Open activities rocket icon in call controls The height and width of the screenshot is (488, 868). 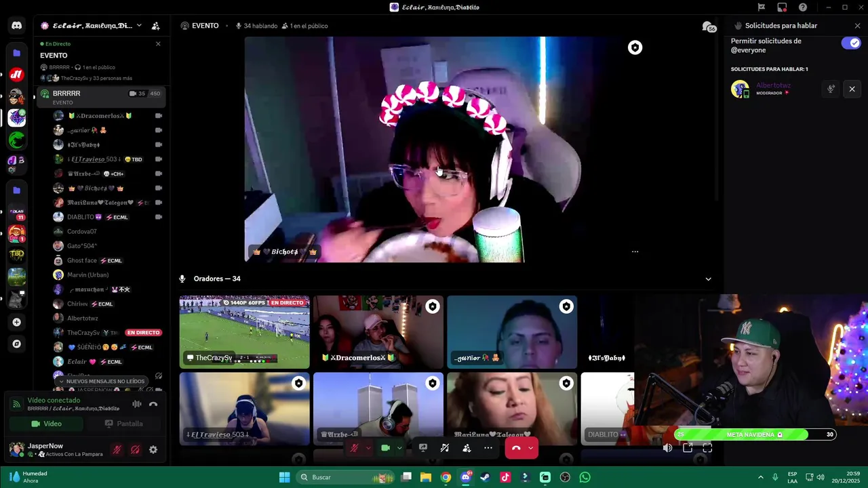[445, 448]
